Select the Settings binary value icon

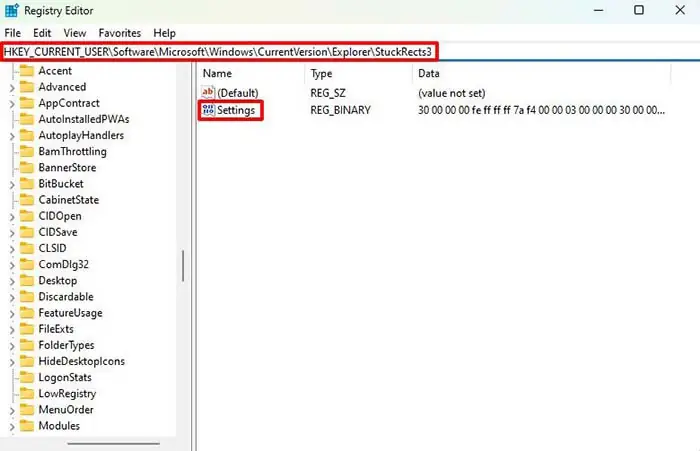(x=208, y=110)
